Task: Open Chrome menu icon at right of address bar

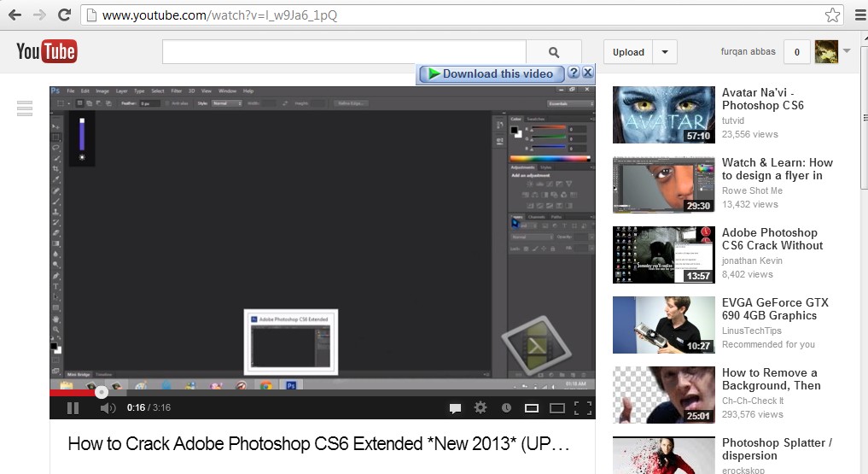Action: pos(861,15)
